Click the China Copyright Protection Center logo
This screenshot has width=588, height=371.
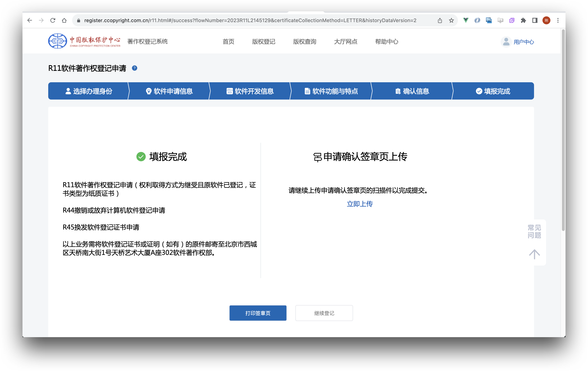84,41
